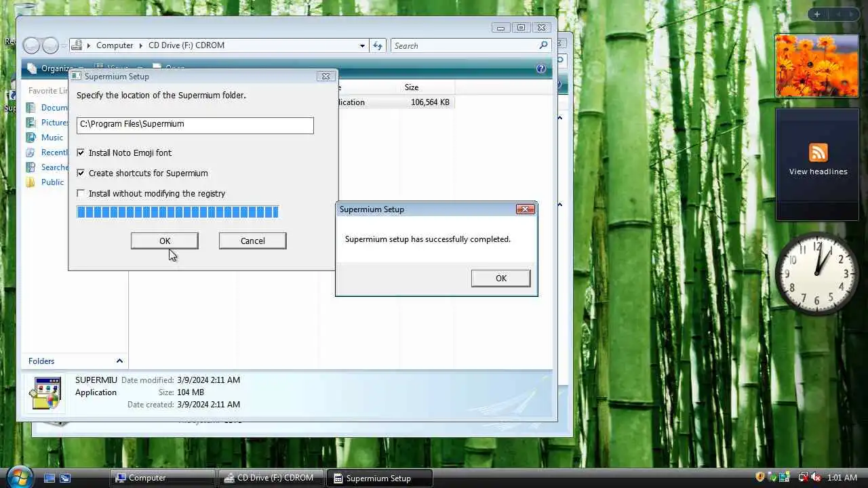Click the muted volume tray icon
This screenshot has width=868, height=488.
click(816, 477)
